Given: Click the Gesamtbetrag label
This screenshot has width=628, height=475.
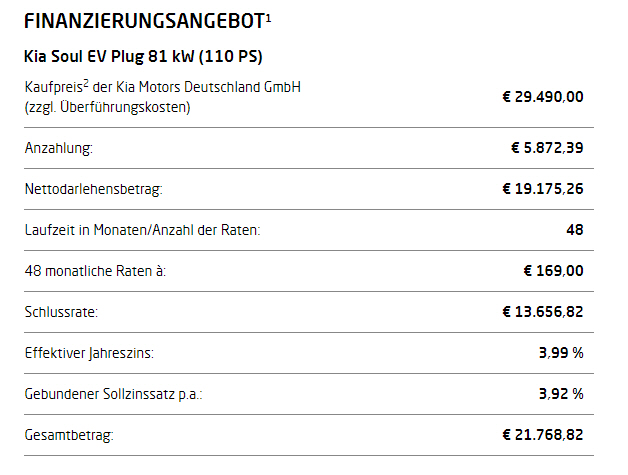Looking at the screenshot, I should [69, 435].
